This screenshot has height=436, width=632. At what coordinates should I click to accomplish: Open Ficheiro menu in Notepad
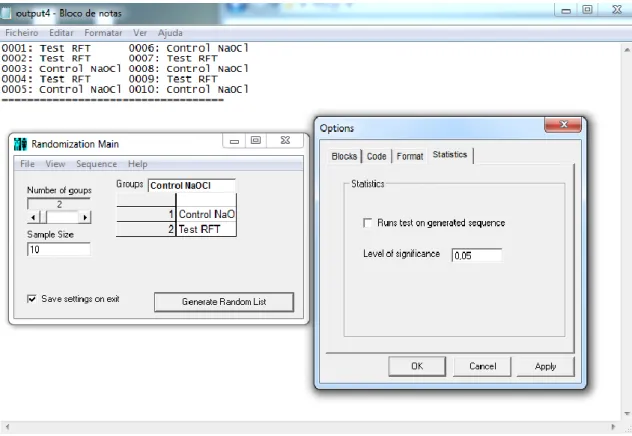tap(22, 33)
